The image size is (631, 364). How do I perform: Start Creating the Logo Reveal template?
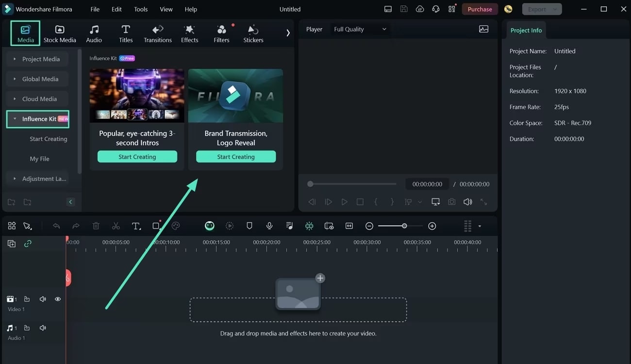point(236,157)
